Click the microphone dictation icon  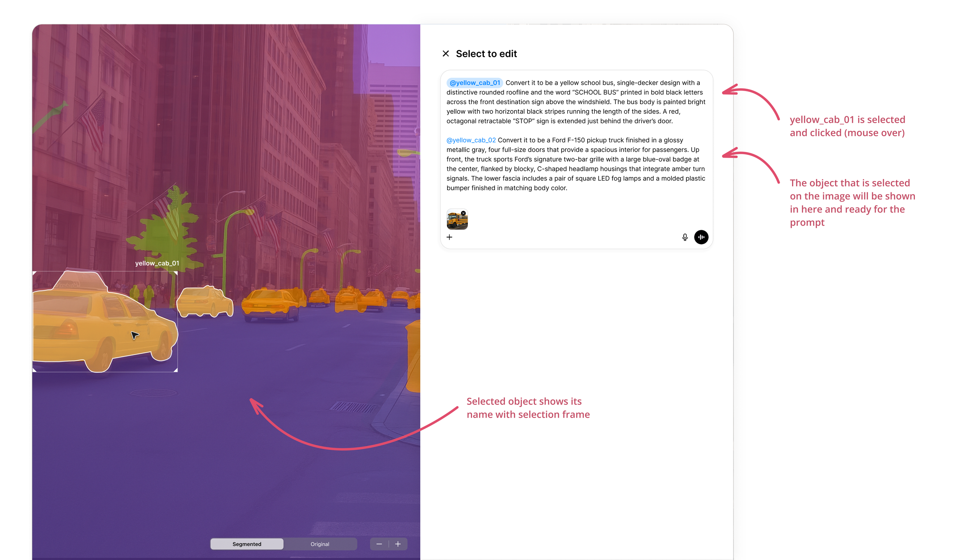[x=685, y=237]
